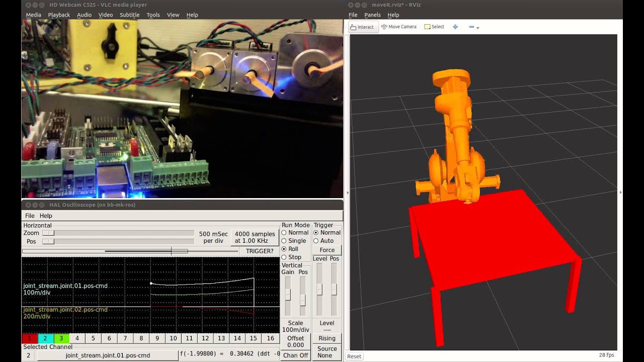Select channel 16
Image resolution: width=644 pixels, height=362 pixels.
270,339
